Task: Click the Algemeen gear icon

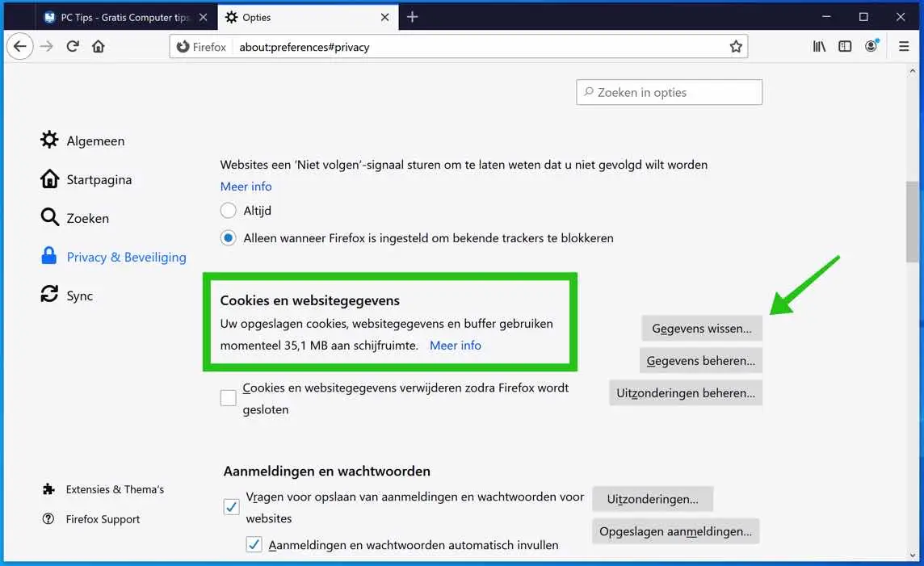Action: 49,140
